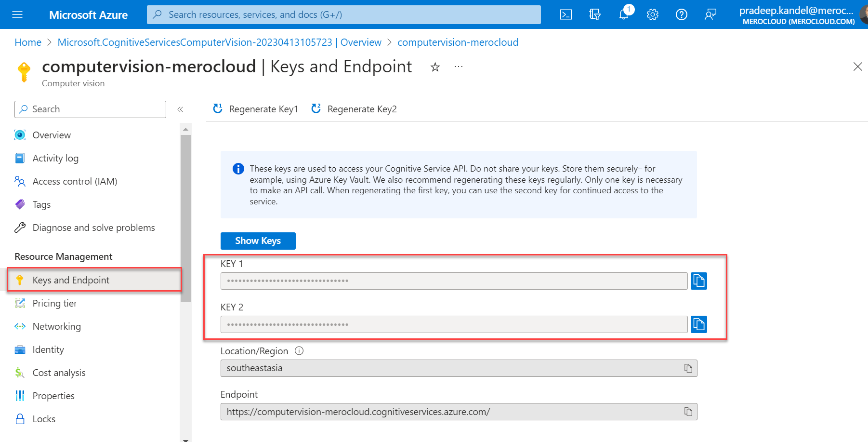This screenshot has height=442, width=868.
Task: Select Keys and Endpoint in the sidebar
Action: point(71,280)
